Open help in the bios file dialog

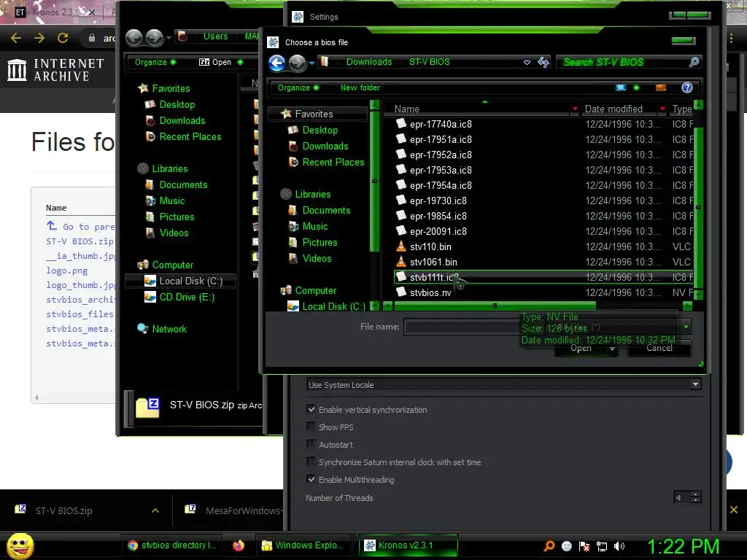click(x=686, y=87)
